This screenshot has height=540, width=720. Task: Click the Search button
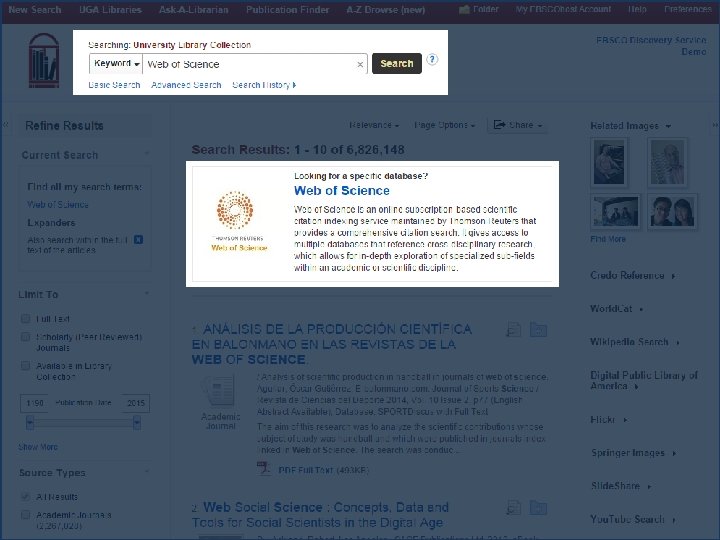pyautogui.click(x=397, y=63)
